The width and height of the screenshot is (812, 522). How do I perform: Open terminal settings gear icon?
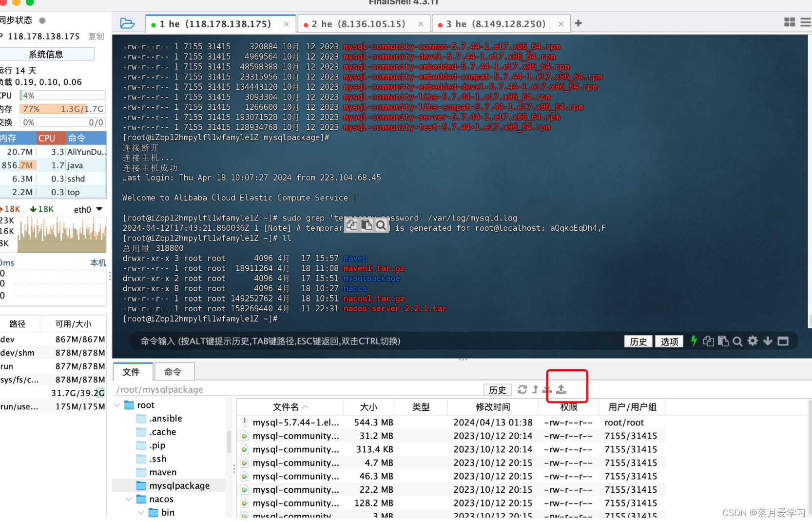coord(753,341)
